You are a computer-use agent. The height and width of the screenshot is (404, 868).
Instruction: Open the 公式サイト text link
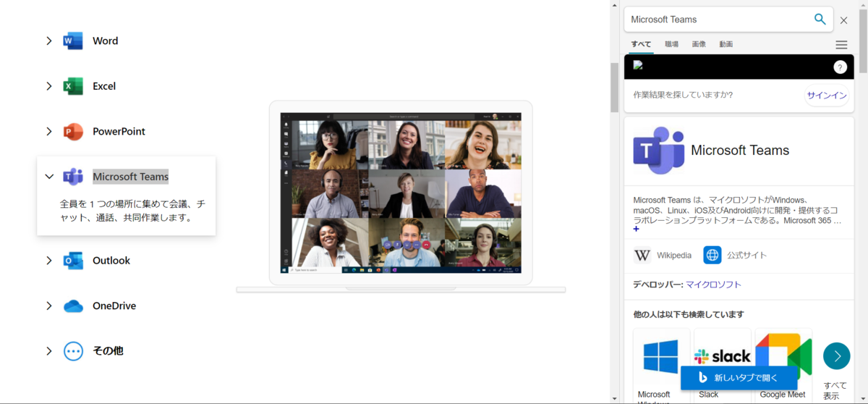tap(746, 256)
